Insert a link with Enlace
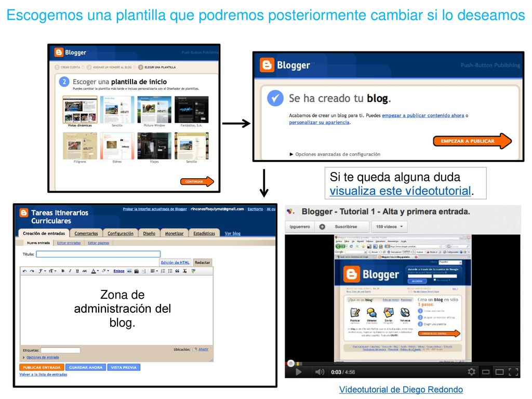Screen dimensions: 532x399 tap(119, 271)
